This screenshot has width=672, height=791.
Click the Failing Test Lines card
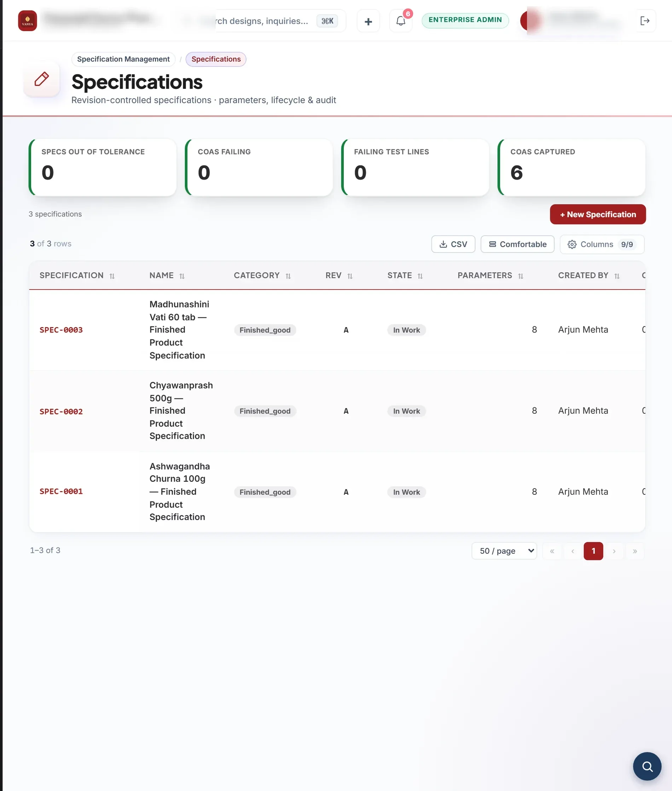(x=415, y=168)
